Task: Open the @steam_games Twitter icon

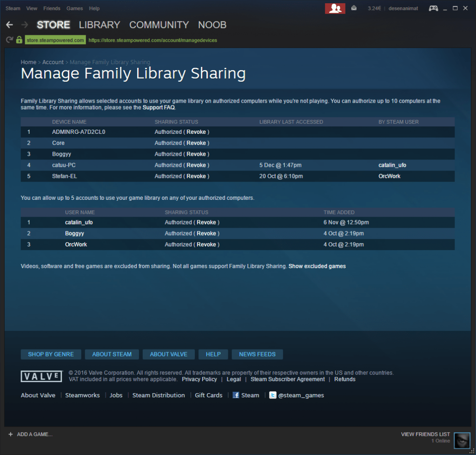Action: point(273,395)
